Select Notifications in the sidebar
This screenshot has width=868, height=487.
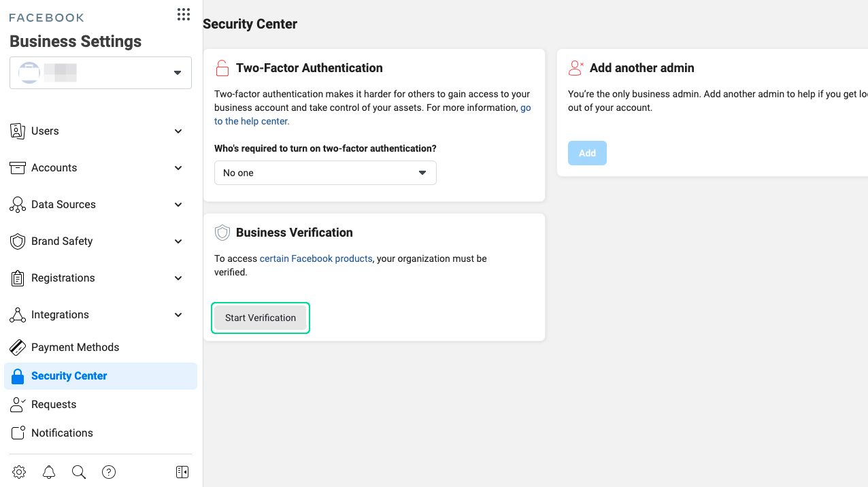tap(62, 433)
